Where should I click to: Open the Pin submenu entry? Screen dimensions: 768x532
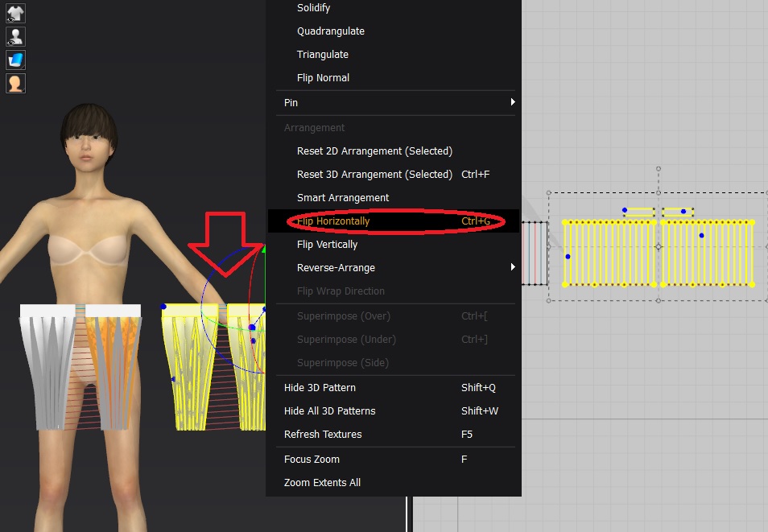point(394,102)
